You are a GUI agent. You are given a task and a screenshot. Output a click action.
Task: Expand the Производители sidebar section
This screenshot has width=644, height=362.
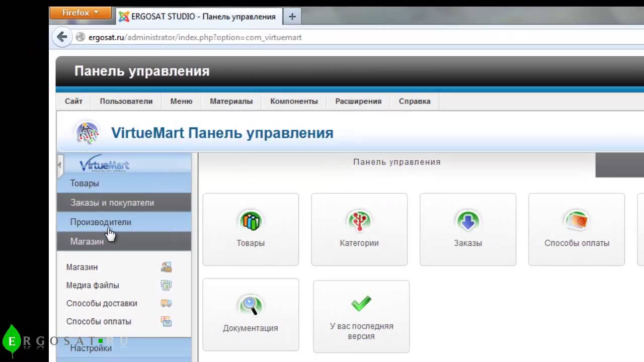click(124, 222)
